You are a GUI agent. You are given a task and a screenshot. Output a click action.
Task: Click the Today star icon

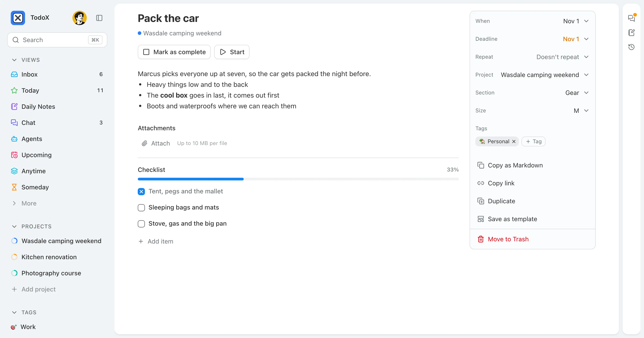(x=14, y=90)
